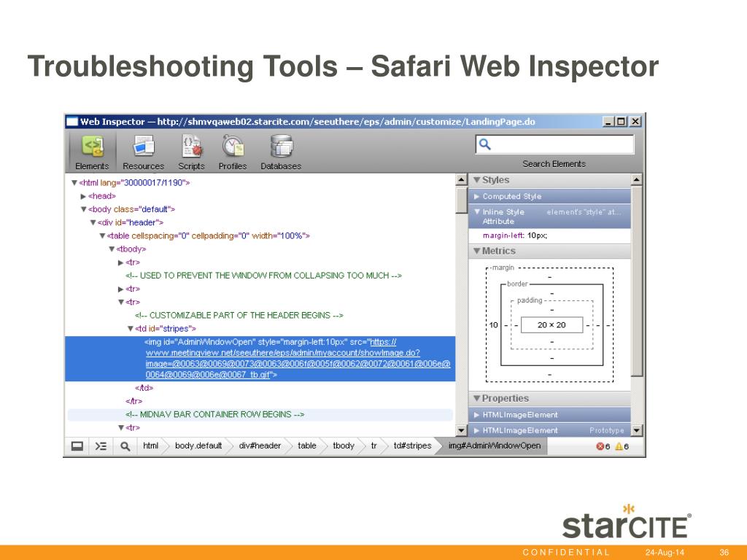Viewport: 747px width, 560px height.
Task: Click the yellow warning count icon
Action: tap(619, 446)
